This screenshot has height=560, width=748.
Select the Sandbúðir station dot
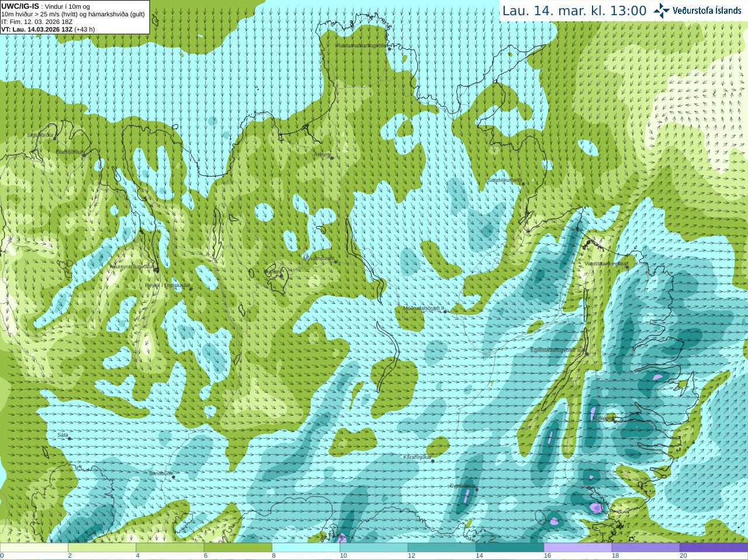173,477
